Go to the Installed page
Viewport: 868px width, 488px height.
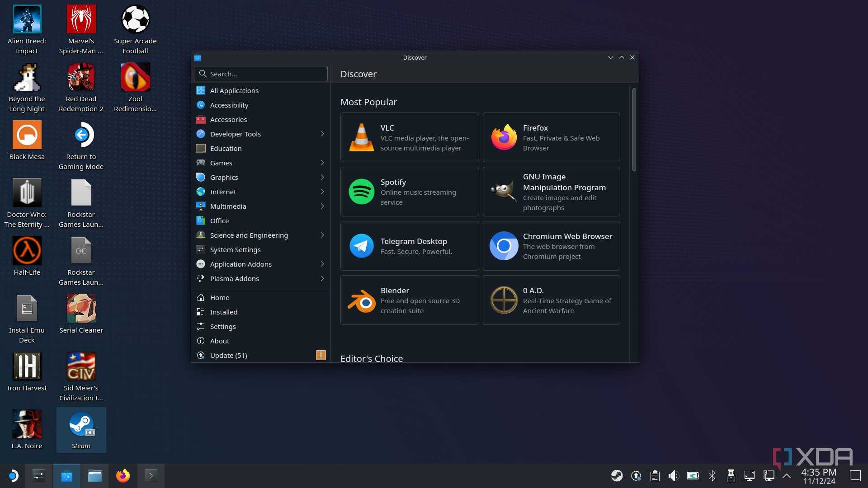tap(261, 312)
